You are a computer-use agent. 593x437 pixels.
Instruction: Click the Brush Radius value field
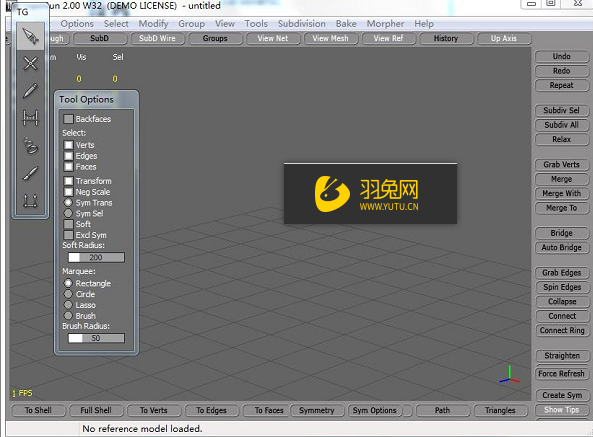point(96,338)
